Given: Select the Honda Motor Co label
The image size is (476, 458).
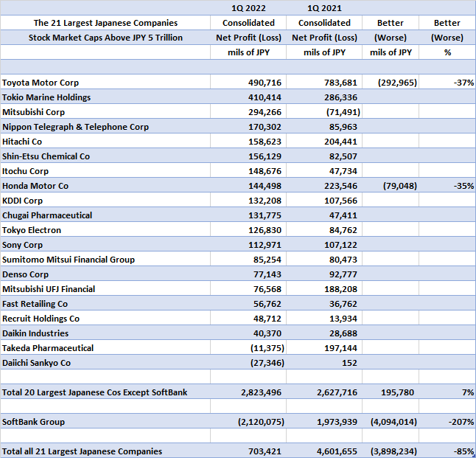Looking at the screenshot, I should coord(35,186).
